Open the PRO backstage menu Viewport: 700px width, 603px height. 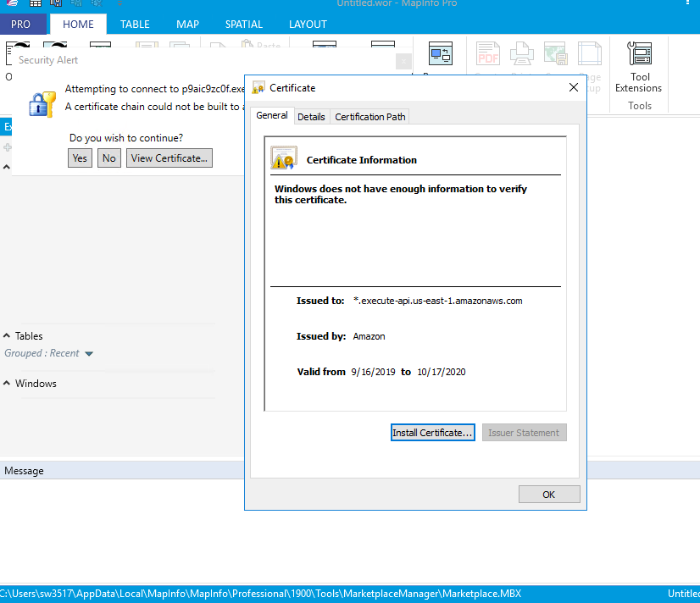tap(21, 25)
